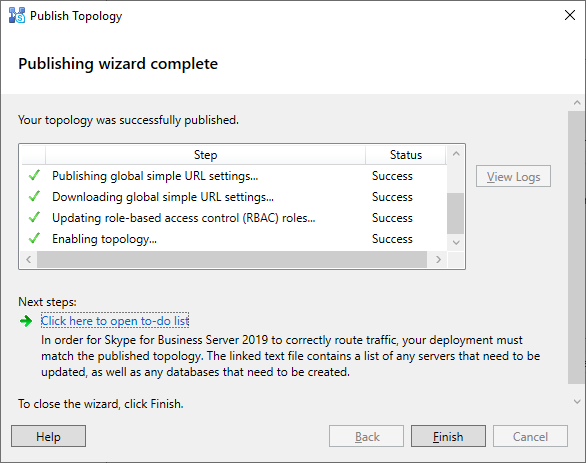
Task: Click the step list scroll down arrow
Action: tap(456, 243)
